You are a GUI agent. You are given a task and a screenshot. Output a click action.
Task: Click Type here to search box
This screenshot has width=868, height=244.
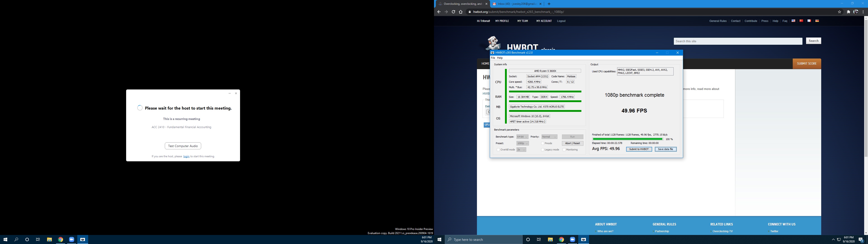pos(484,240)
